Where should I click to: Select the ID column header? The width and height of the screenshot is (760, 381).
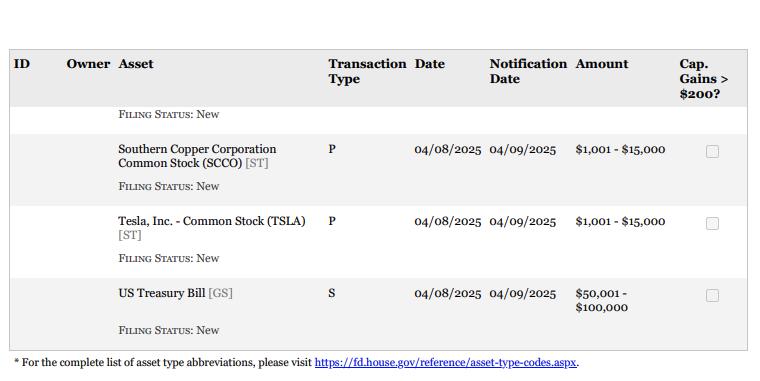[x=22, y=64]
